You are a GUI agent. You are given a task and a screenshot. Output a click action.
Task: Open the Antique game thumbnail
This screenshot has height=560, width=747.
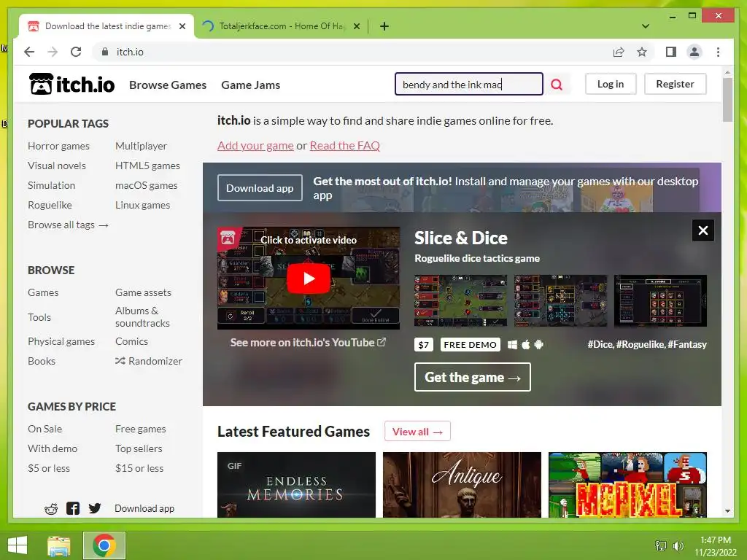pyautogui.click(x=462, y=485)
